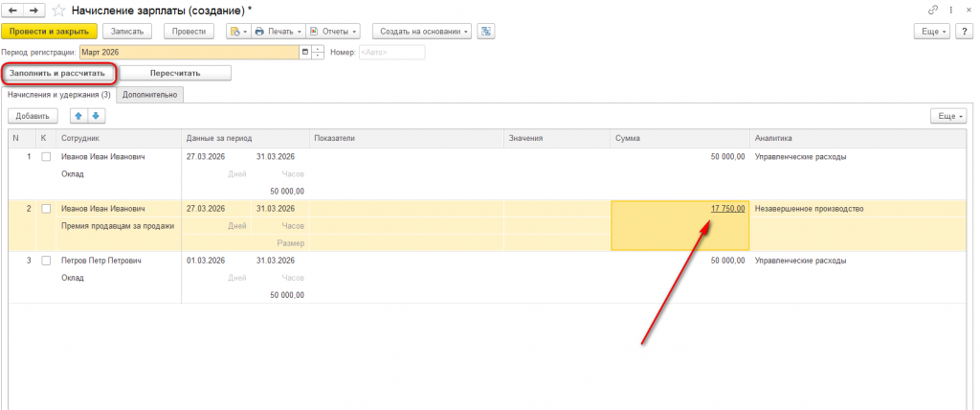Add document to favorites with star
This screenshot has width=980, height=410.
point(57,11)
